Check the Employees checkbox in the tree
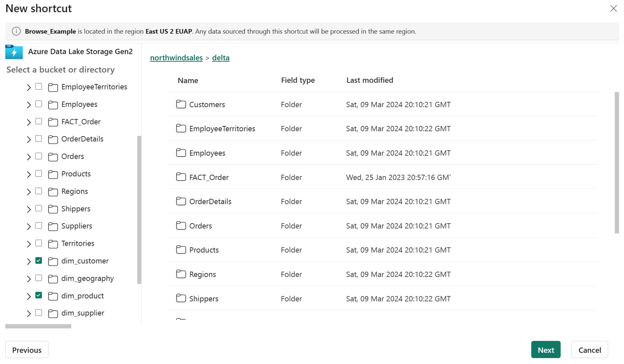This screenshot has width=624, height=364. pyautogui.click(x=38, y=104)
